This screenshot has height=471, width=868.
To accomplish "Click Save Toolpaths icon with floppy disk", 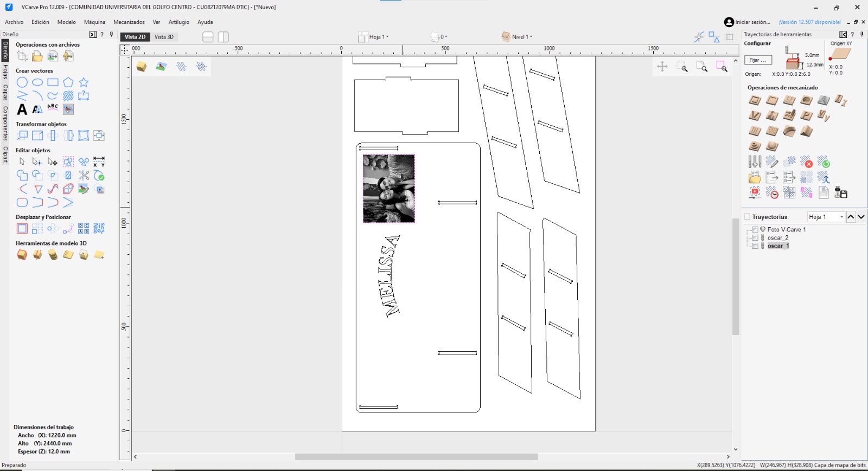I will [x=841, y=192].
